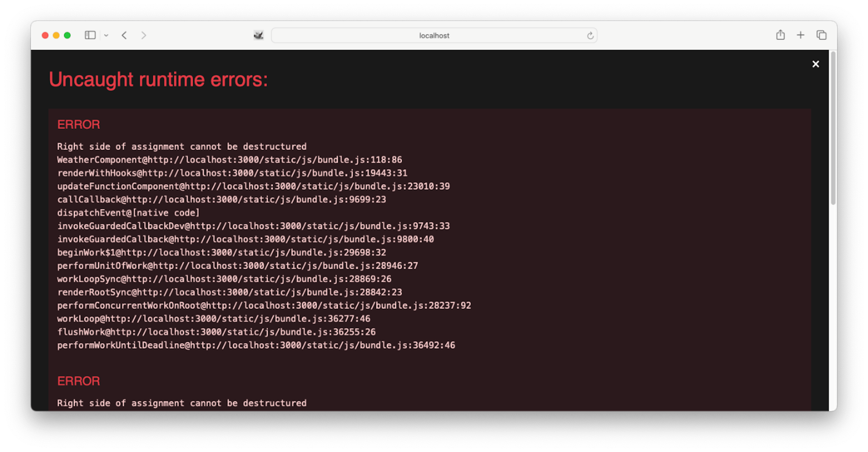Click the vertical page scrollbar
The height and width of the screenshot is (452, 868).
833,128
